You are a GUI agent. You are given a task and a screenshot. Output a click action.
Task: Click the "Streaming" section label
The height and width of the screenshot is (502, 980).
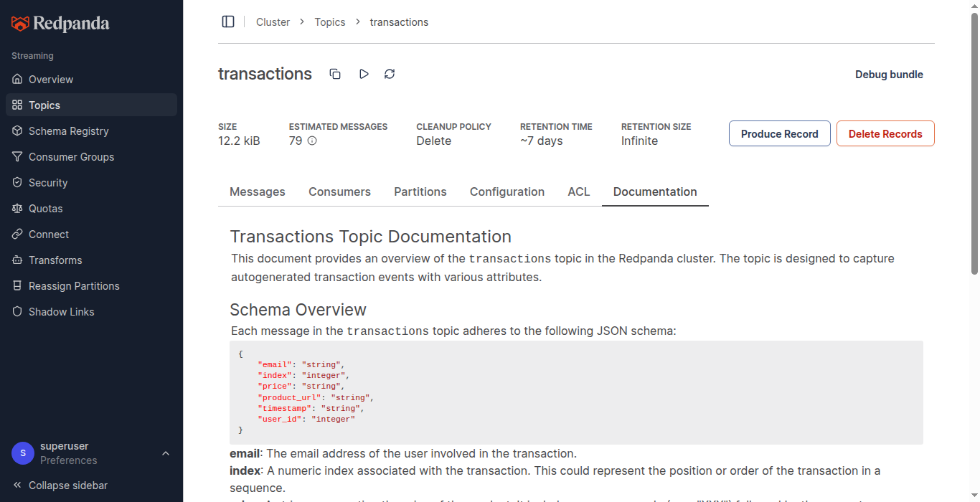coord(32,56)
